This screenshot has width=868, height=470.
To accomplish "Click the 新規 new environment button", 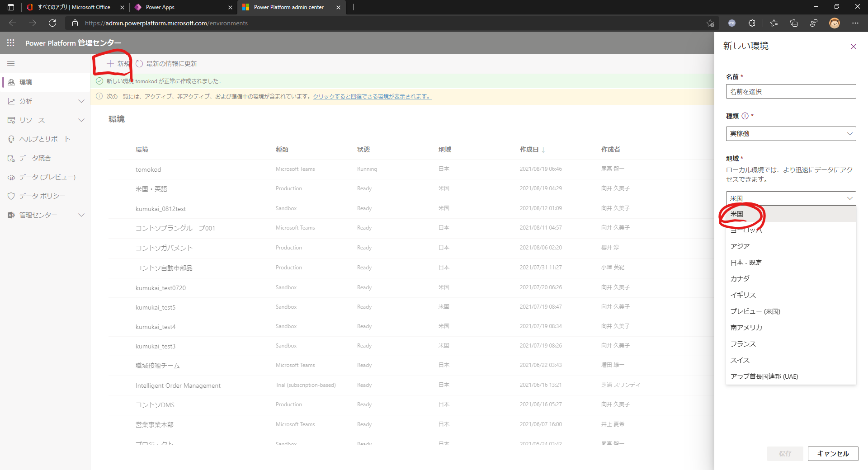I will click(x=118, y=64).
